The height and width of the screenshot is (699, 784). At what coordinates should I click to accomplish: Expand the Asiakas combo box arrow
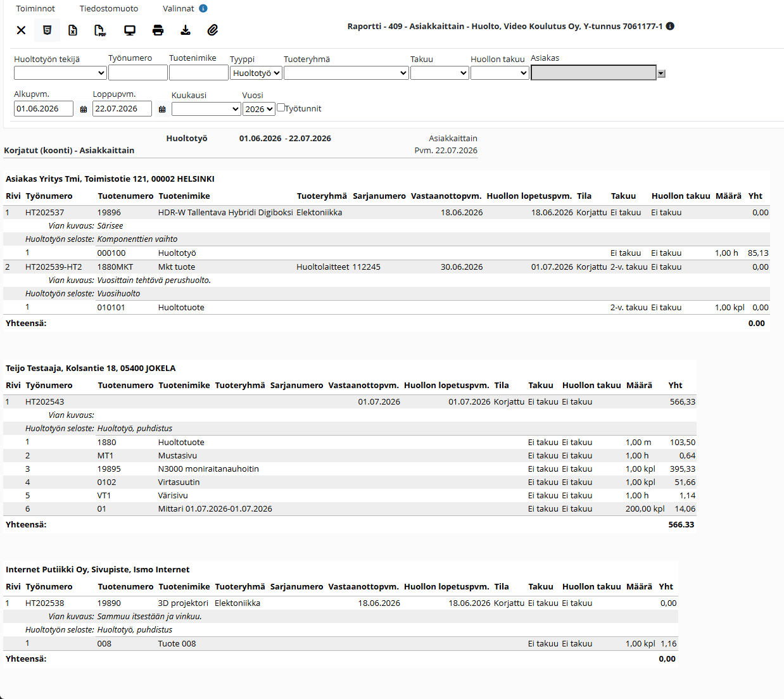click(x=661, y=73)
